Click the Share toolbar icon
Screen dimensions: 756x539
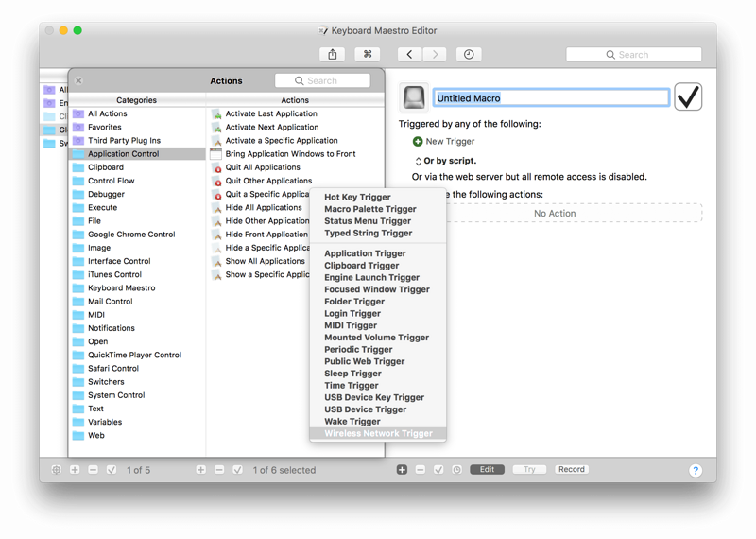pyautogui.click(x=333, y=55)
